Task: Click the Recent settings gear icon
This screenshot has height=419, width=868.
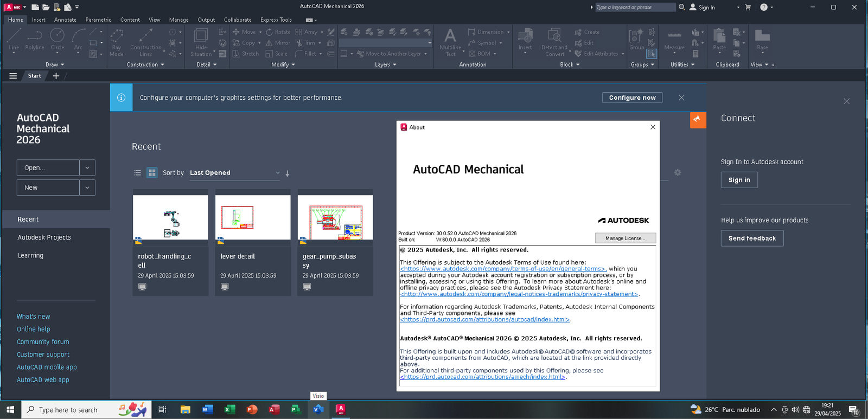Action: (x=678, y=172)
